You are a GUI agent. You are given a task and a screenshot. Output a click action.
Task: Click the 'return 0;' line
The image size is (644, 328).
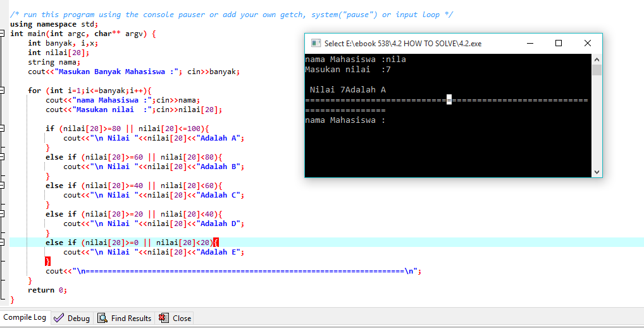pyautogui.click(x=47, y=290)
